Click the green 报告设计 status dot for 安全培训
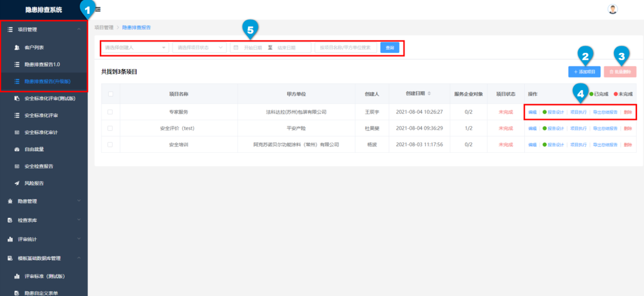 point(544,145)
